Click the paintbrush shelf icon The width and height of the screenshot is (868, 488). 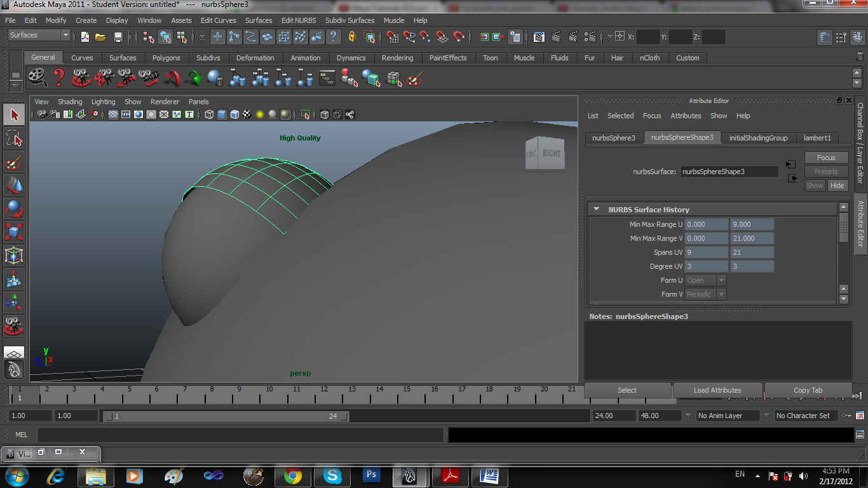click(415, 78)
